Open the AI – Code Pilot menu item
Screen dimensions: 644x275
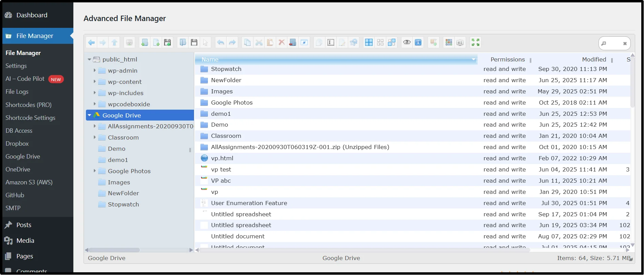coord(25,79)
